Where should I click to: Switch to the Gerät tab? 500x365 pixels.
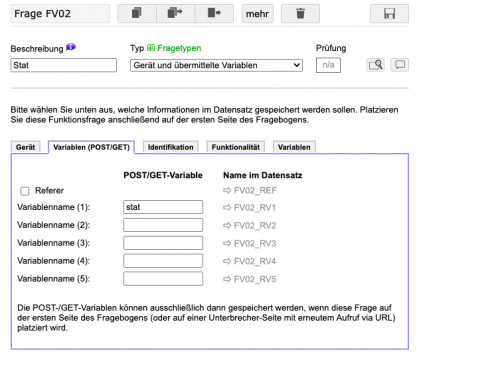25,147
